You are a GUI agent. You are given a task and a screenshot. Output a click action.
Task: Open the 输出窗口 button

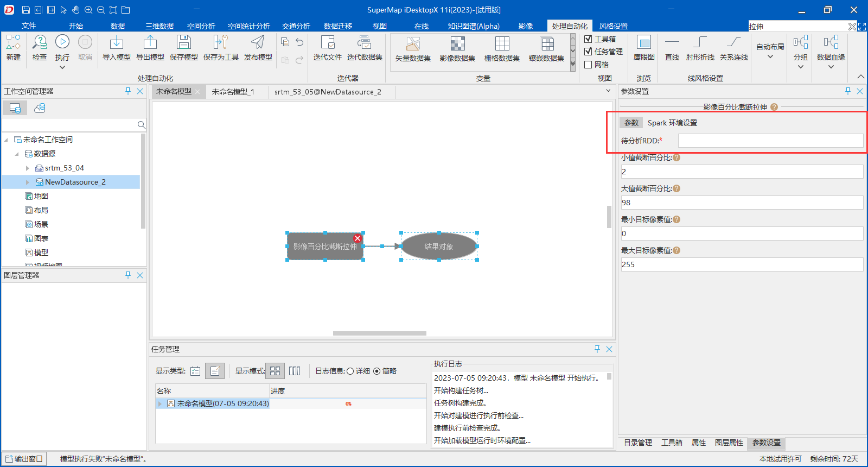tap(24, 459)
